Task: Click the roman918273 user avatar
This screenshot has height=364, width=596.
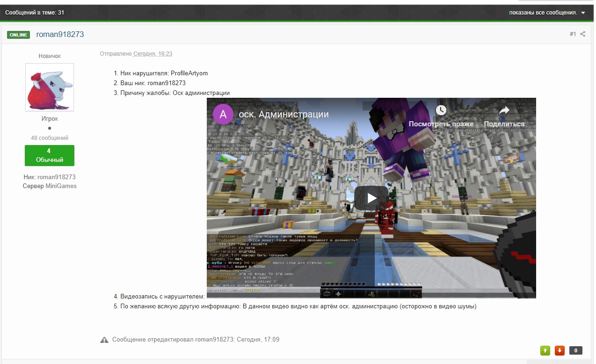Action: click(x=50, y=87)
